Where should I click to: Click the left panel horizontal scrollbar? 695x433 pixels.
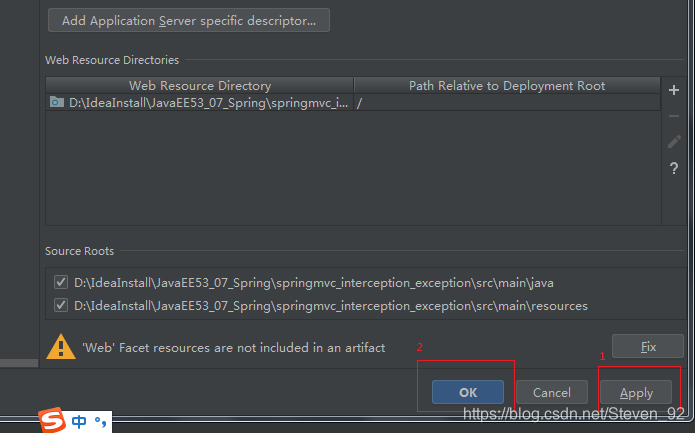coord(19,363)
